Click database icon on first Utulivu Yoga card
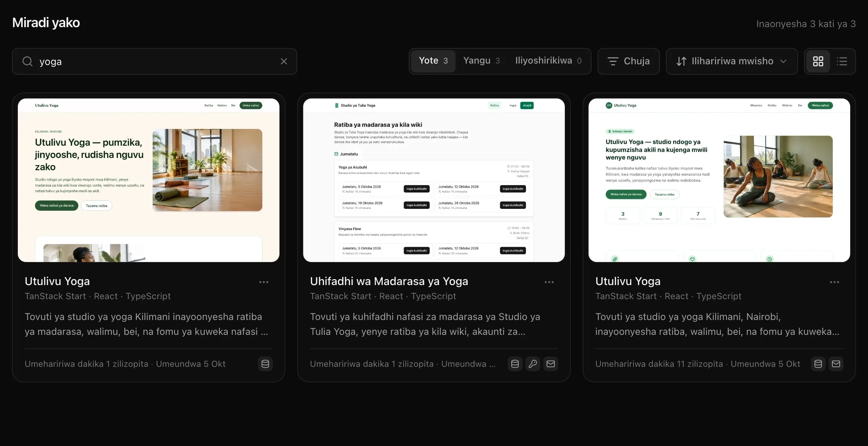 click(x=265, y=364)
